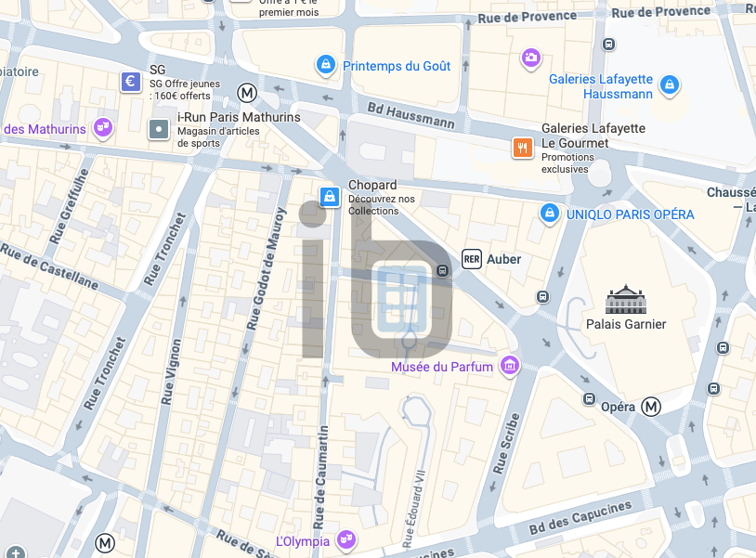Select the Galeries Lafayette Haussmann shopping pin
The height and width of the screenshot is (558, 756).
click(670, 85)
